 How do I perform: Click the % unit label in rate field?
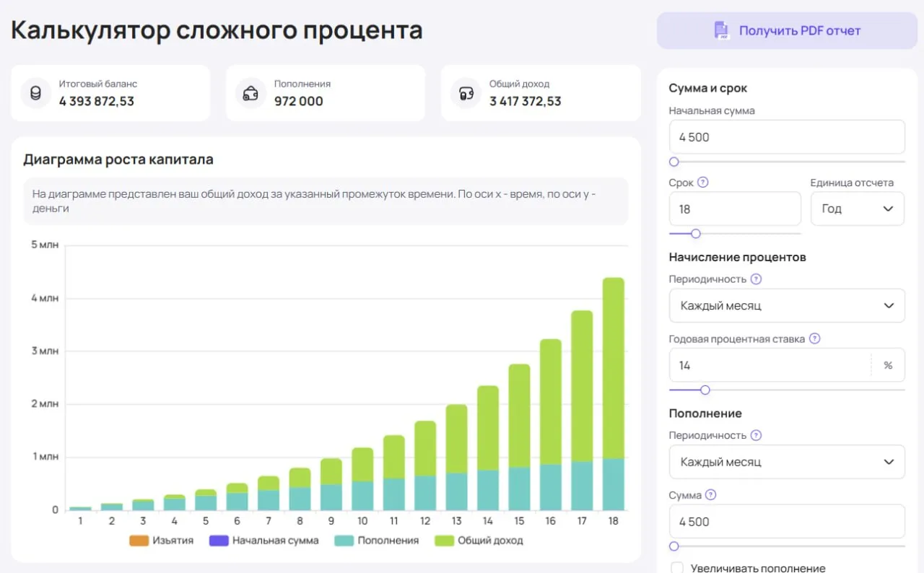[x=888, y=365]
